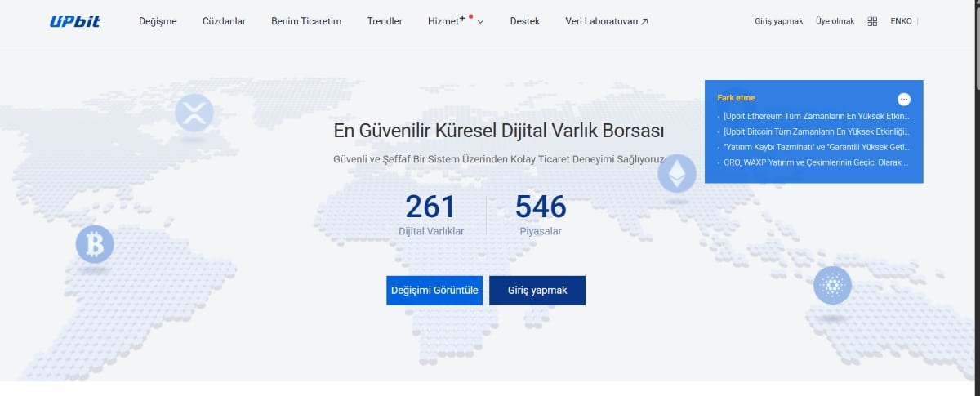Image resolution: width=980 pixels, height=396 pixels.
Task: Click the Cardano coin icon
Action: (x=832, y=285)
